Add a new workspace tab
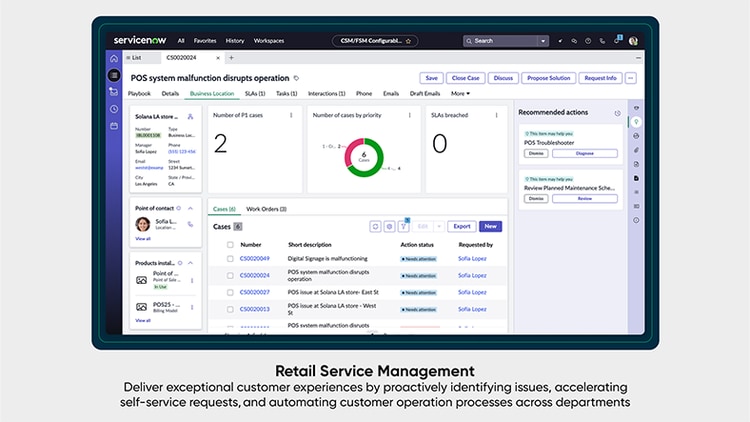The image size is (750, 422). (x=232, y=58)
